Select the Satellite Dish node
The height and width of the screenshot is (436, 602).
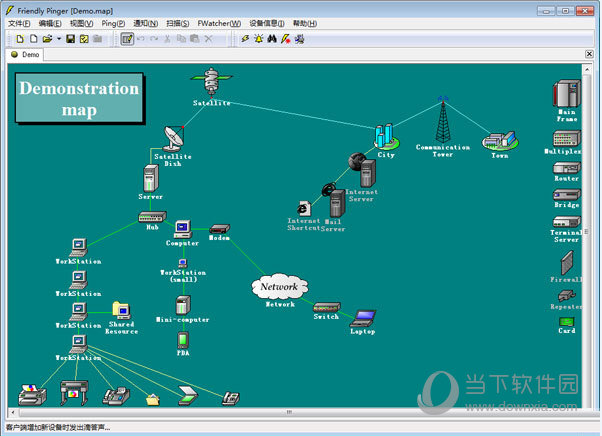pos(172,139)
